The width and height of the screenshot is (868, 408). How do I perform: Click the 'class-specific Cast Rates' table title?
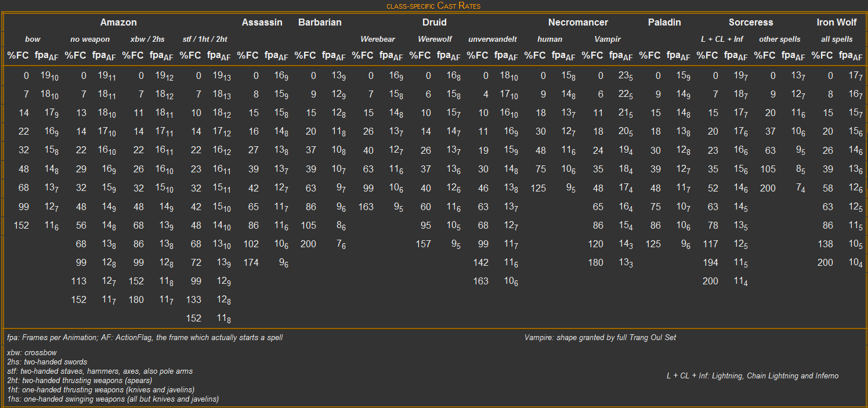click(434, 6)
